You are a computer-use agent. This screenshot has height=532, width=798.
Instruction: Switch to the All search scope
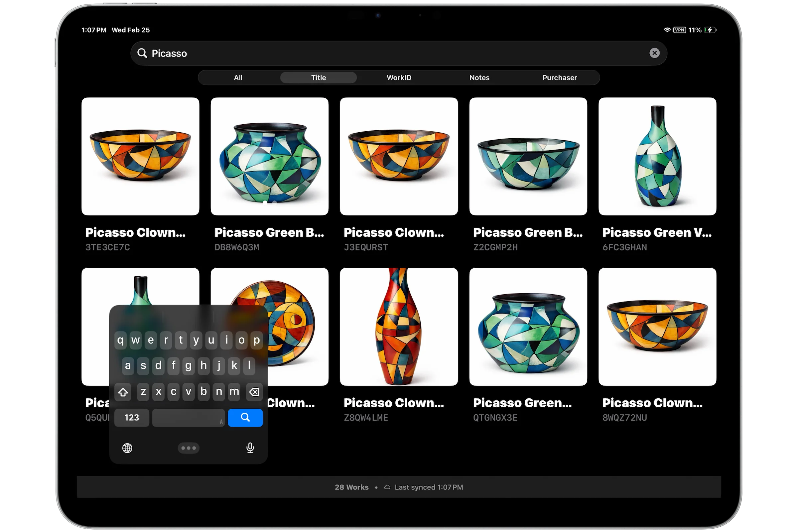pos(238,78)
